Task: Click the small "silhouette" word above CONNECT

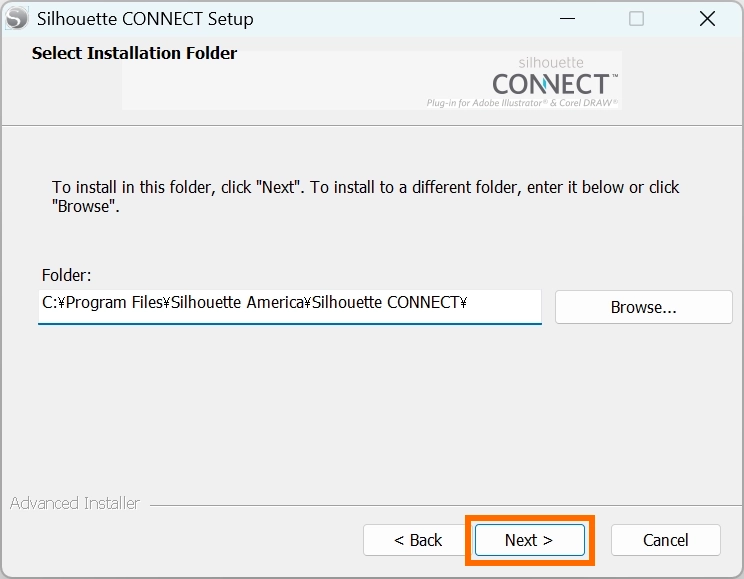Action: click(551, 62)
